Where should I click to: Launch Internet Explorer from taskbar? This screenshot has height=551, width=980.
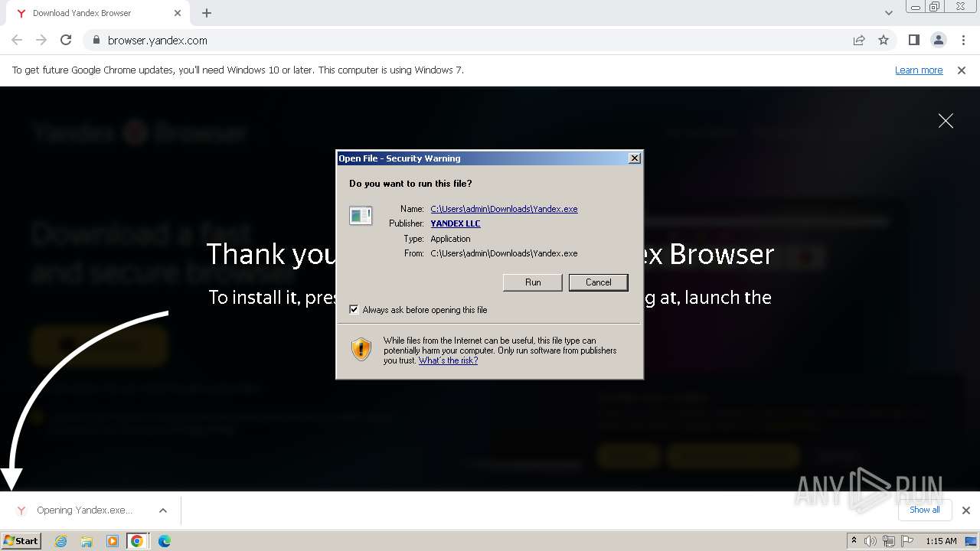[x=61, y=541]
